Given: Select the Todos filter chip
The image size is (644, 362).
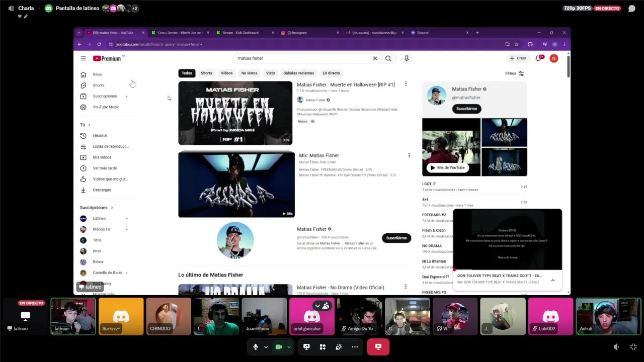Looking at the screenshot, I should tap(187, 73).
